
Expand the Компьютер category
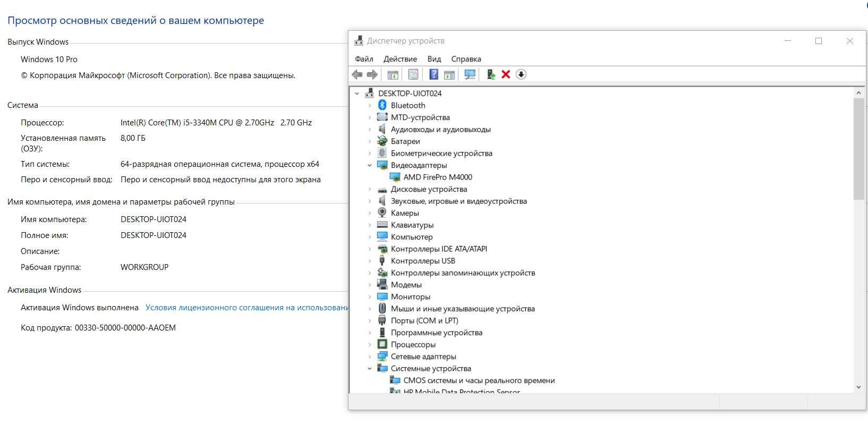[x=370, y=237]
